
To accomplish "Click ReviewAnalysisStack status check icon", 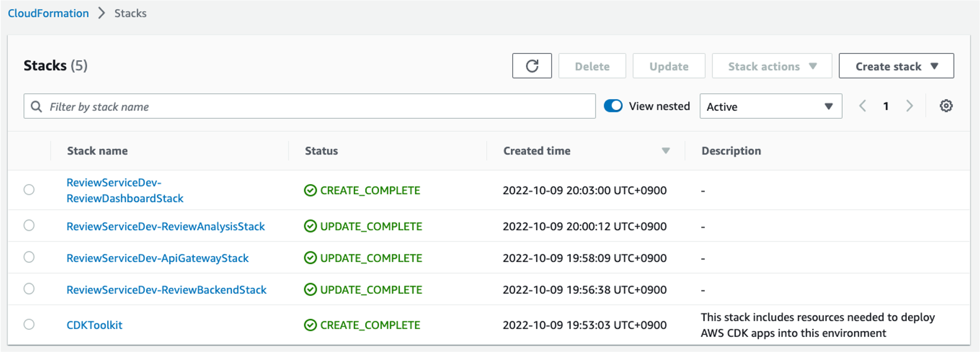I will (310, 226).
